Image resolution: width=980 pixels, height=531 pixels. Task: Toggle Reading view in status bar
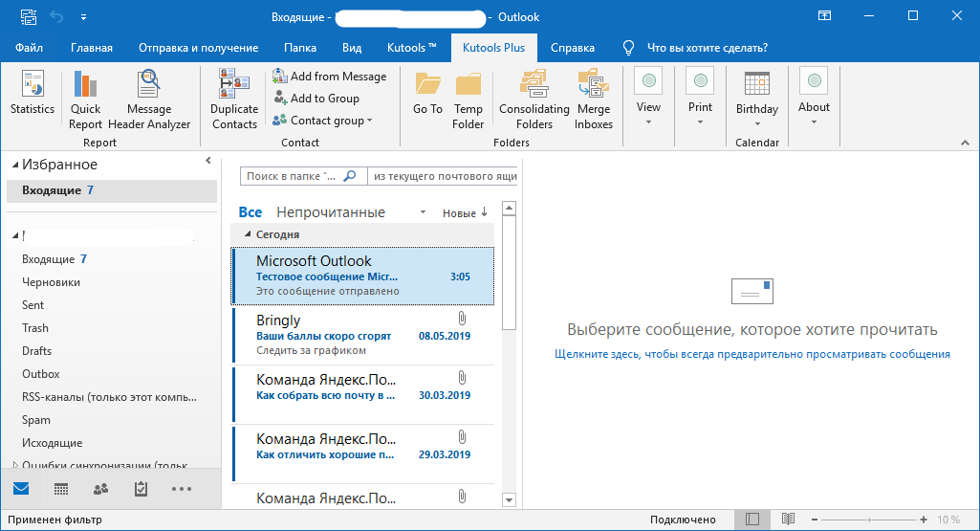[788, 520]
